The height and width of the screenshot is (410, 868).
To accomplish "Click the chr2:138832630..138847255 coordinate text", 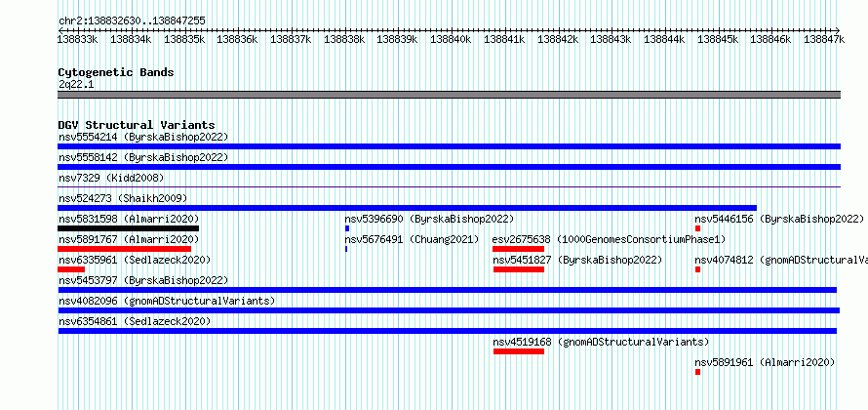I will tap(132, 20).
